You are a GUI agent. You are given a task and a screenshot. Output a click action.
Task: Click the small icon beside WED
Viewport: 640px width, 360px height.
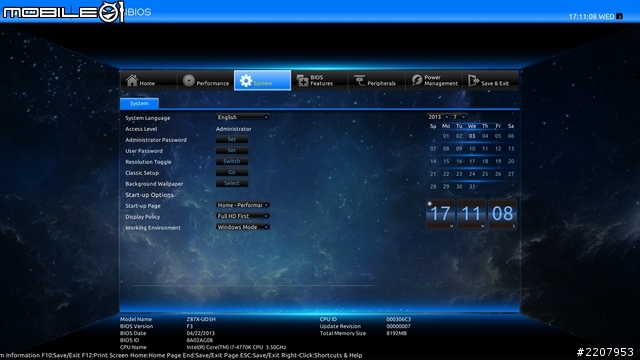pos(619,17)
